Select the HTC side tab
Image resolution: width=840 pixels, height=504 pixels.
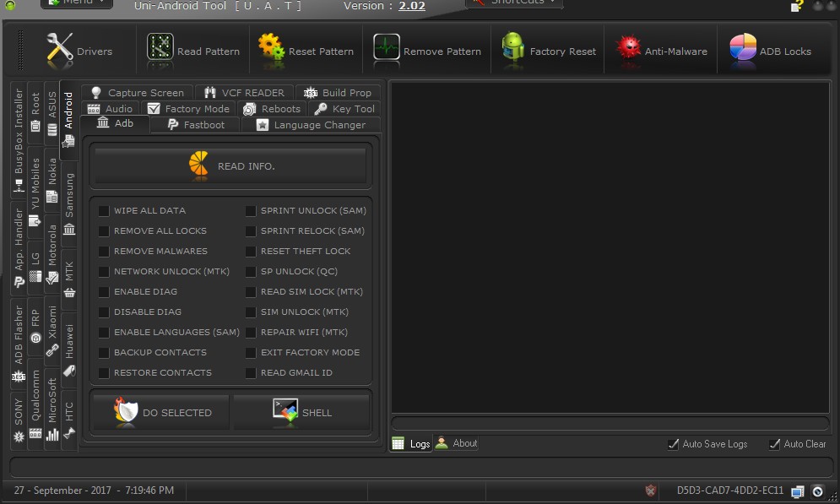[x=69, y=420]
